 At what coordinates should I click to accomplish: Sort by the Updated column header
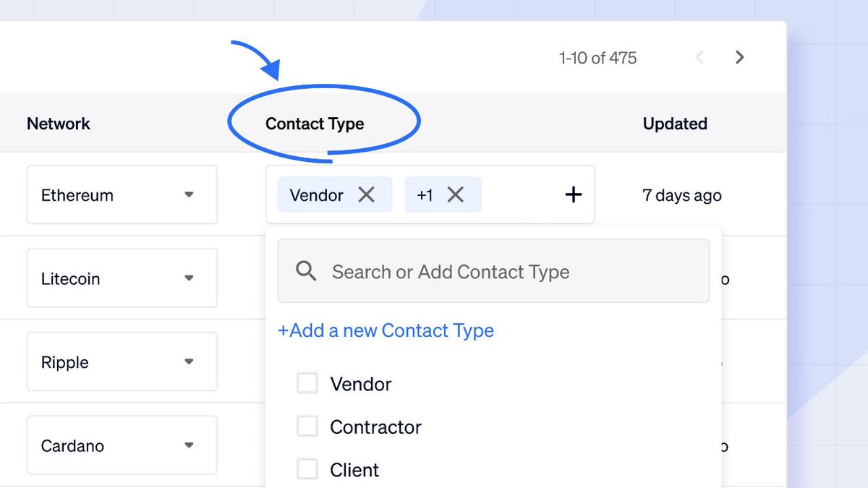click(x=675, y=124)
